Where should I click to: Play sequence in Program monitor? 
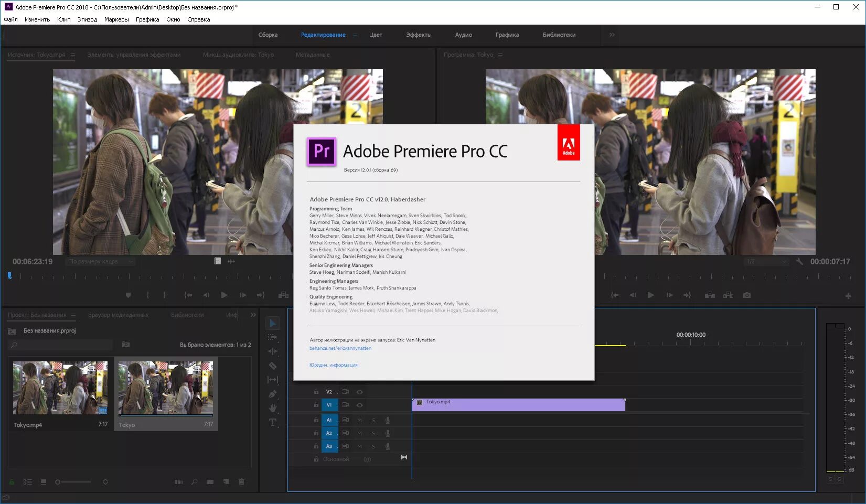point(651,295)
